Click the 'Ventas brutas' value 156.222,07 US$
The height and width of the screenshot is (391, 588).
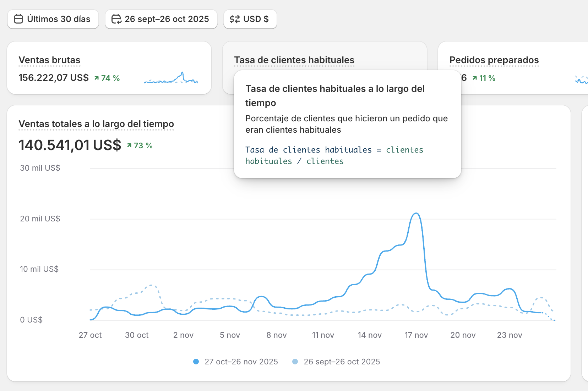(x=54, y=78)
